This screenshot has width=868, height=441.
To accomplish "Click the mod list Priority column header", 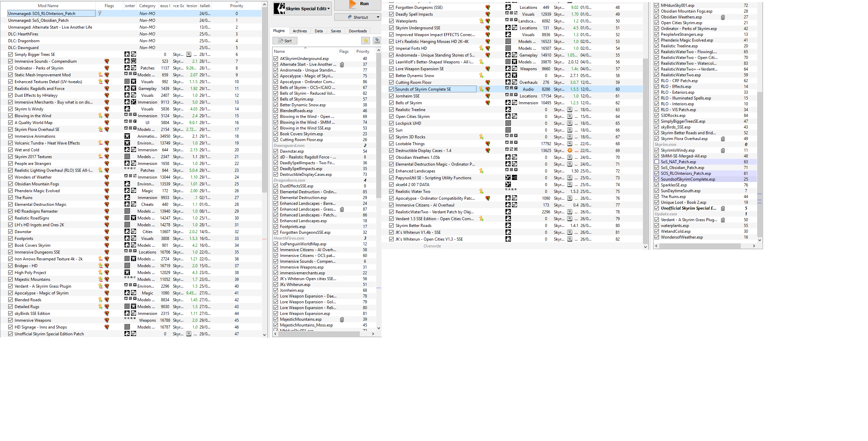I will coord(237,6).
